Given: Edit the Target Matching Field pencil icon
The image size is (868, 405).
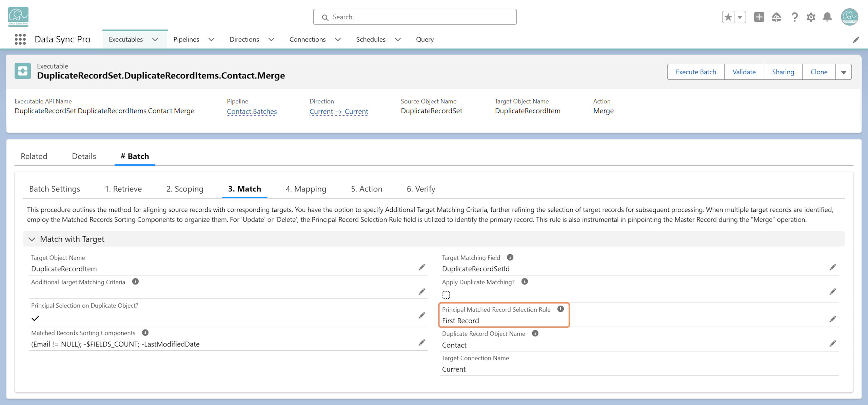Looking at the screenshot, I should [833, 267].
